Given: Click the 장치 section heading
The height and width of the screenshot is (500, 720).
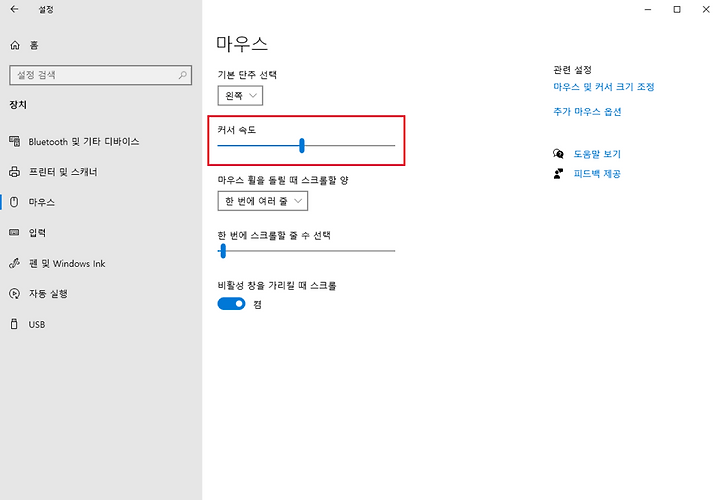Looking at the screenshot, I should 18,105.
